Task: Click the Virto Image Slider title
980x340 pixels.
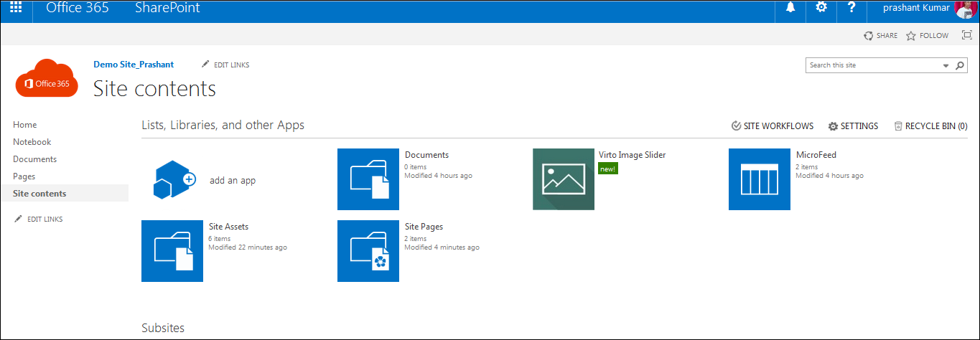Action: click(x=633, y=155)
